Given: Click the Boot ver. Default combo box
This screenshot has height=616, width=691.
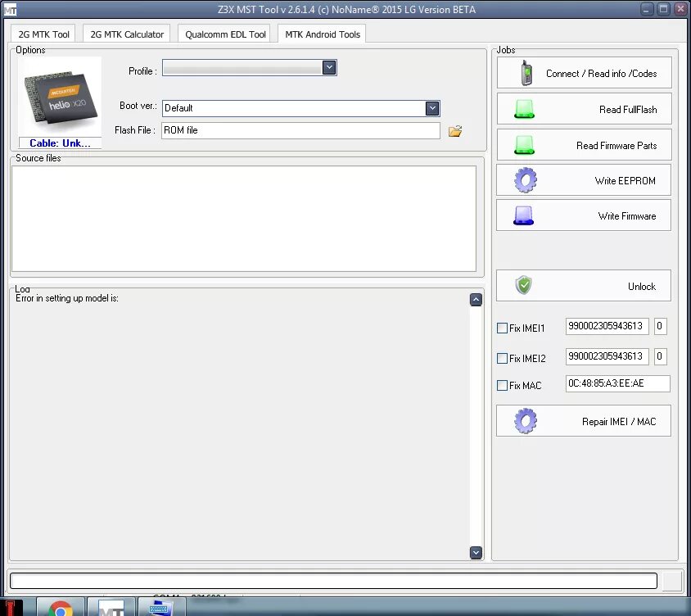Looking at the screenshot, I should tap(300, 108).
